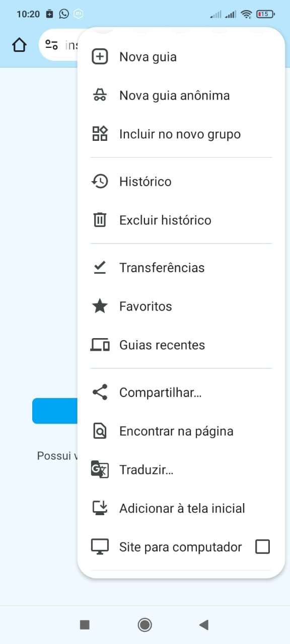Viewport: 290px width, 644px height.
Task: Click the Transferências download icon
Action: [x=100, y=267]
